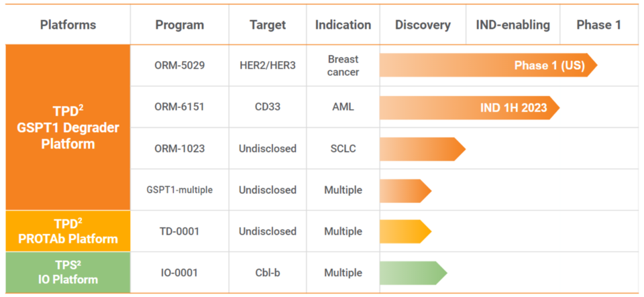Select the Target column header
This screenshot has height=297, width=644.
coord(268,25)
